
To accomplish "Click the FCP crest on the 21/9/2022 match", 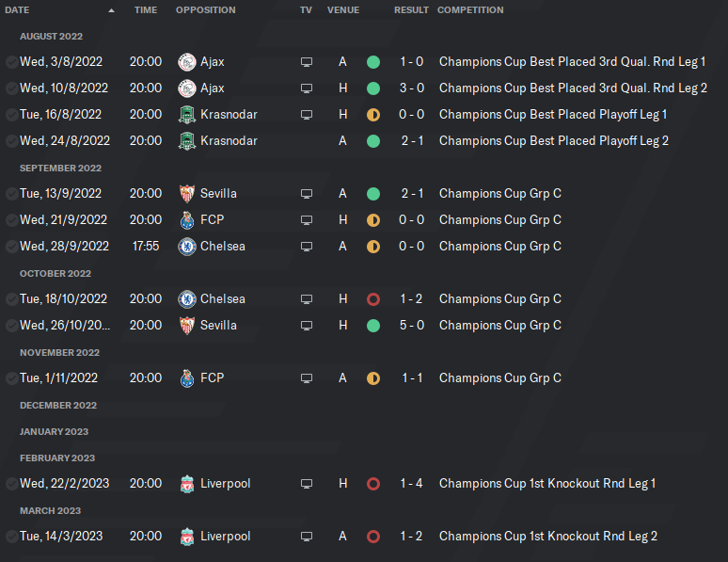I will tap(186, 220).
